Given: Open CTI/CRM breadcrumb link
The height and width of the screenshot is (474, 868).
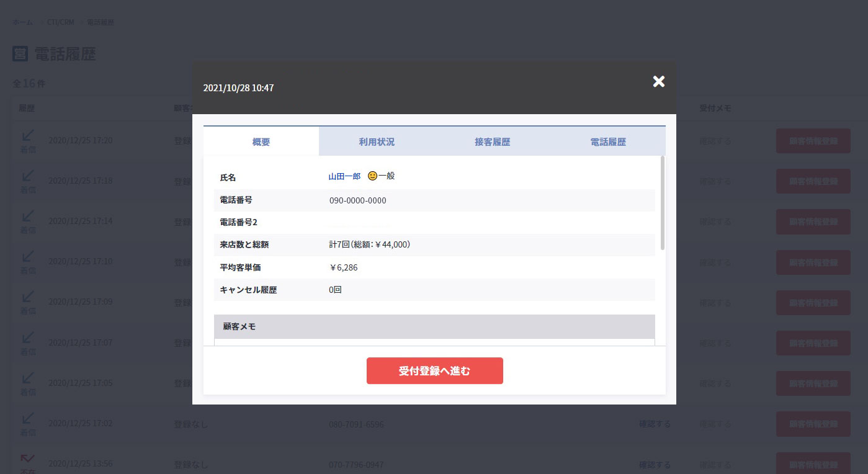Looking at the screenshot, I should point(60,22).
